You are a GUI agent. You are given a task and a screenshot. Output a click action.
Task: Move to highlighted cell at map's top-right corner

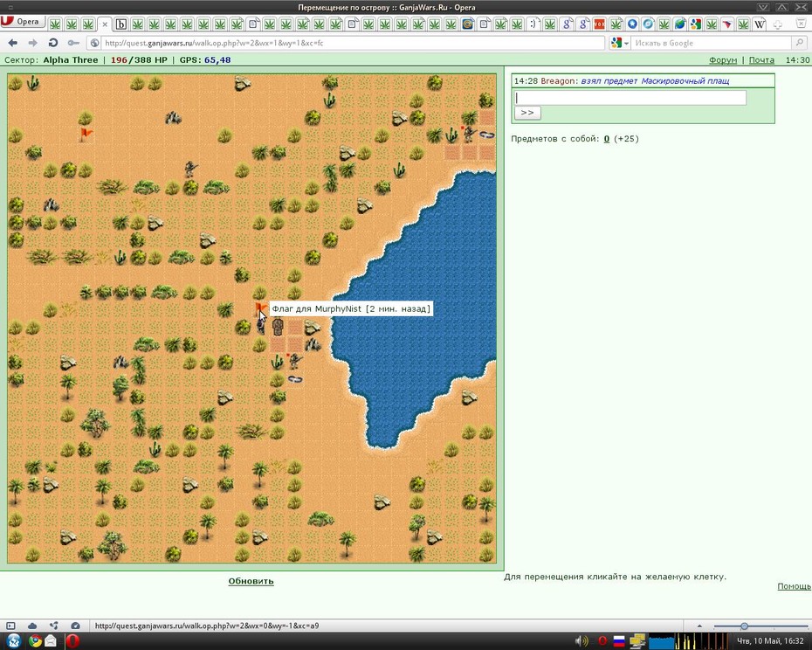[486, 117]
